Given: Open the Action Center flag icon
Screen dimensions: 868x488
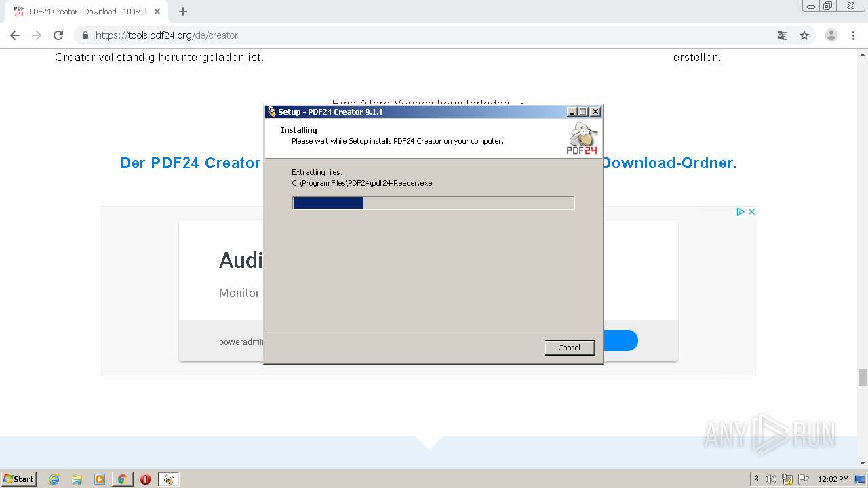Looking at the screenshot, I should [803, 479].
